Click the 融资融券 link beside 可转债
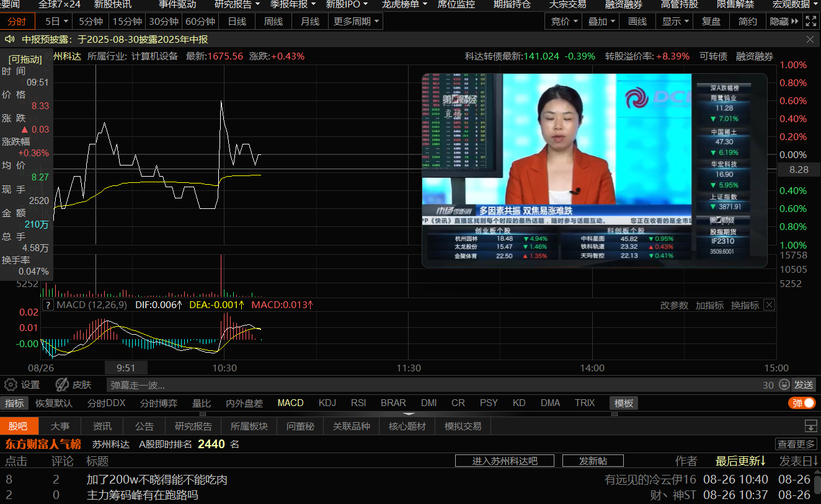This screenshot has width=821, height=504. (755, 56)
